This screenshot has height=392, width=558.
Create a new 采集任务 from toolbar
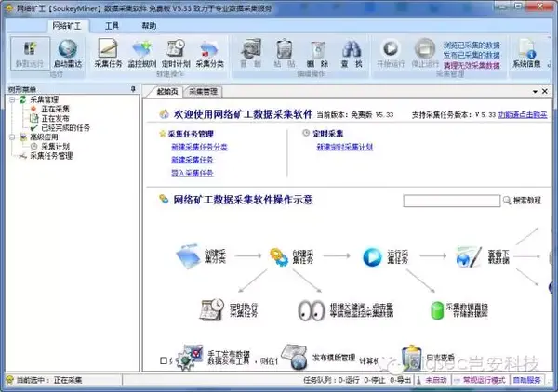click(x=108, y=53)
